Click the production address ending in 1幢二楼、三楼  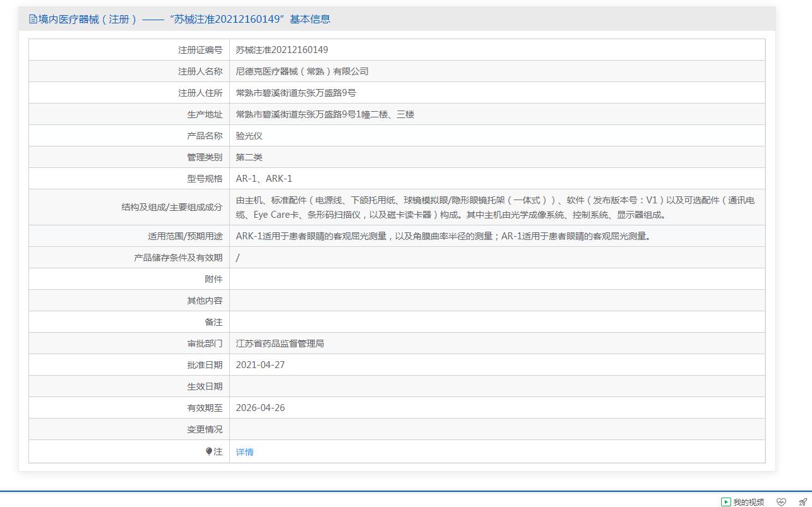[x=325, y=114]
